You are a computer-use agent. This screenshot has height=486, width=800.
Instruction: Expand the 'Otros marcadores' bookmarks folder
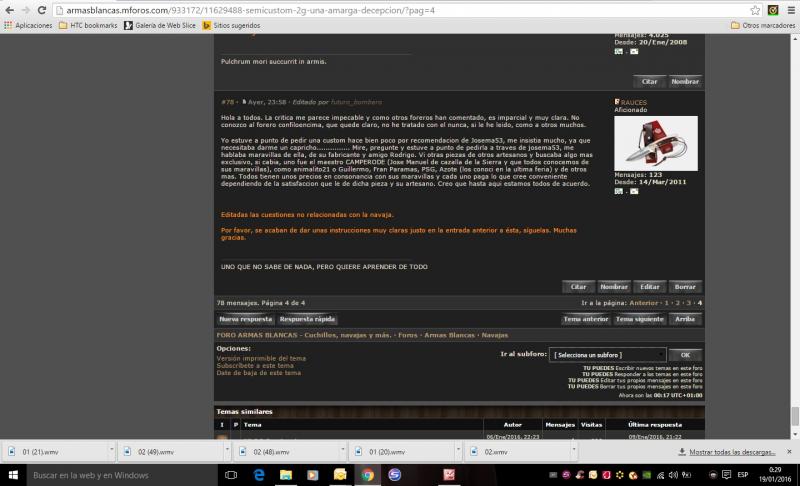[x=758, y=25]
